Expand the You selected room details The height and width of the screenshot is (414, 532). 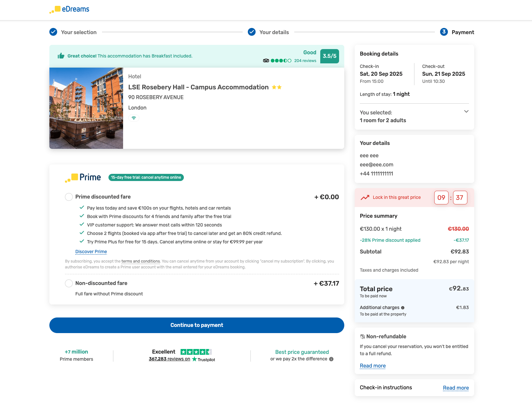466,111
